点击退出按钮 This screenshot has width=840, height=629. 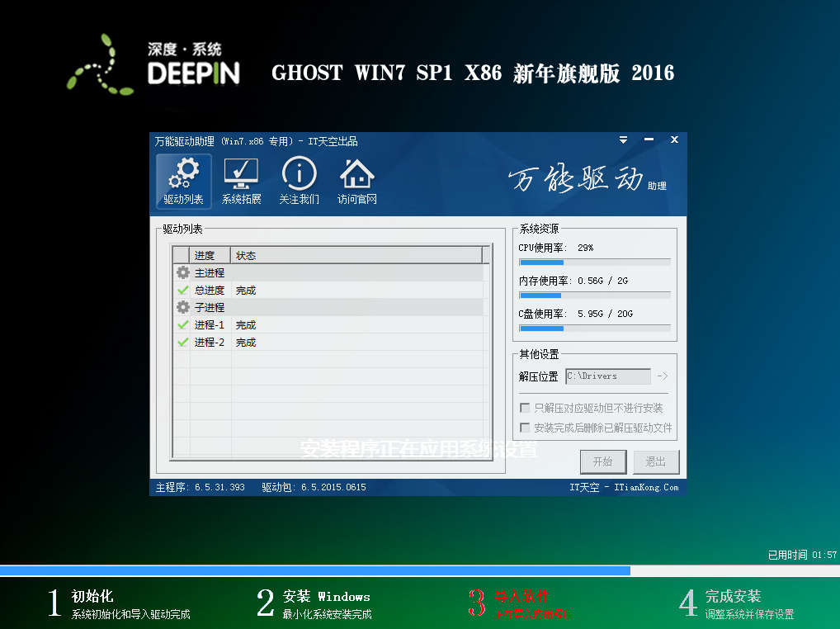click(x=657, y=461)
